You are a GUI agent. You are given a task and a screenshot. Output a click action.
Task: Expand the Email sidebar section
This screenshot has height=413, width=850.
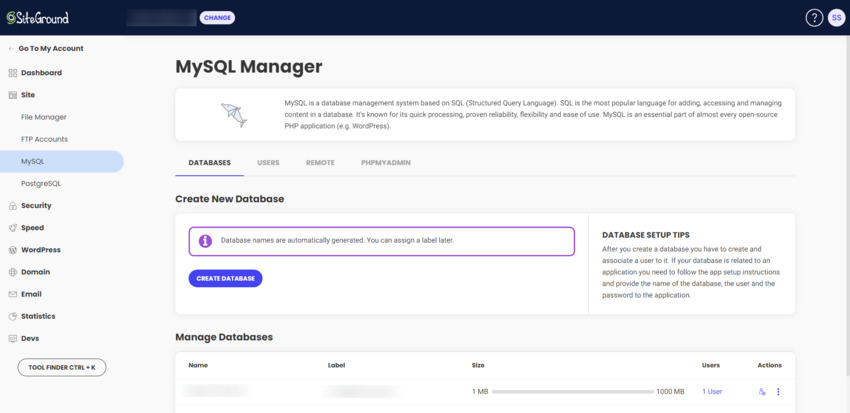tap(31, 294)
